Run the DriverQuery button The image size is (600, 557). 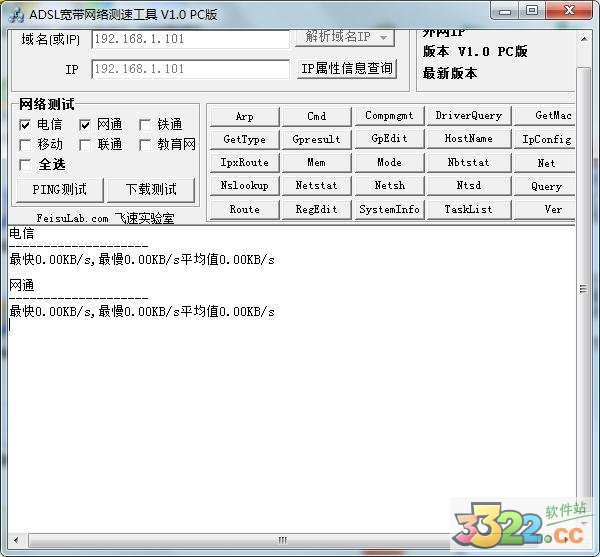(x=469, y=116)
